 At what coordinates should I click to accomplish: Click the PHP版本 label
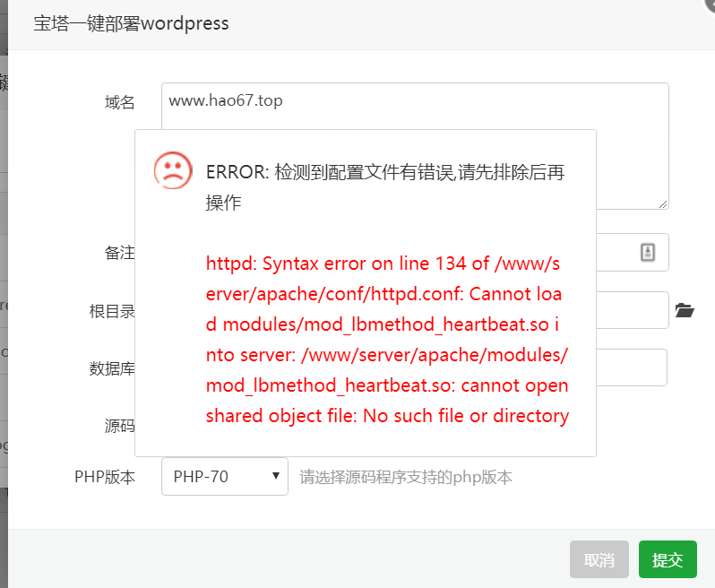[x=105, y=477]
